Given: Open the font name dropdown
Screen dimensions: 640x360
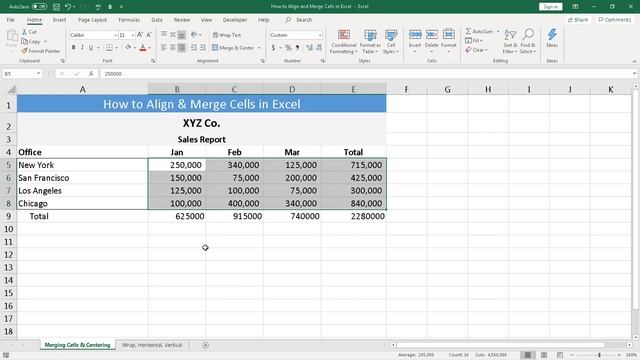Looking at the screenshot, I should click(115, 36).
